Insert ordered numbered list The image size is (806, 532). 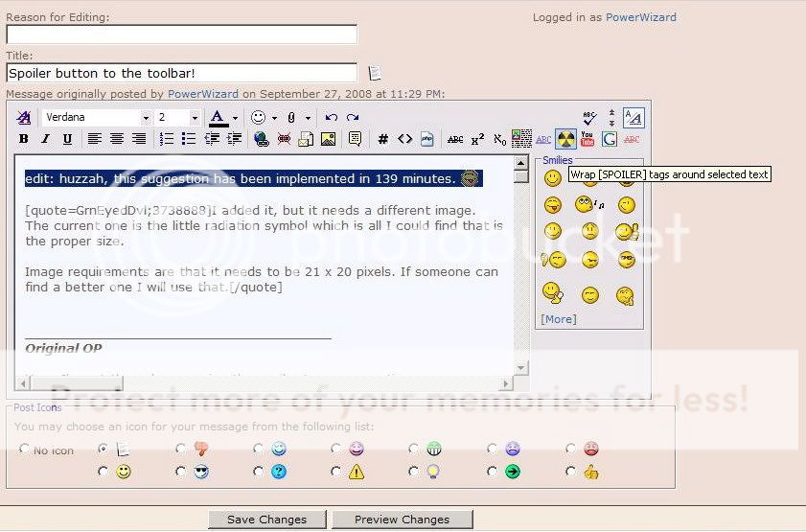pos(167,139)
